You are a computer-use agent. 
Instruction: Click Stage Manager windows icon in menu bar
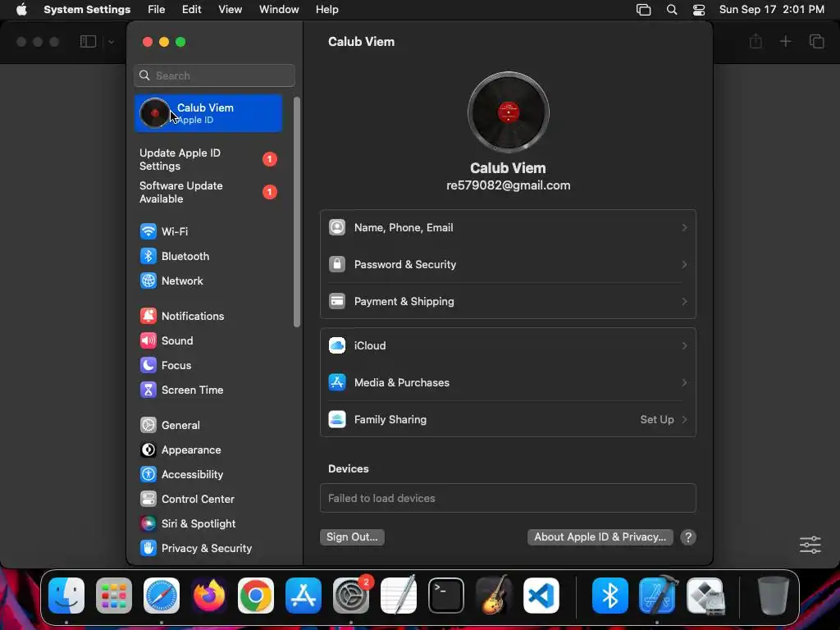click(x=643, y=10)
